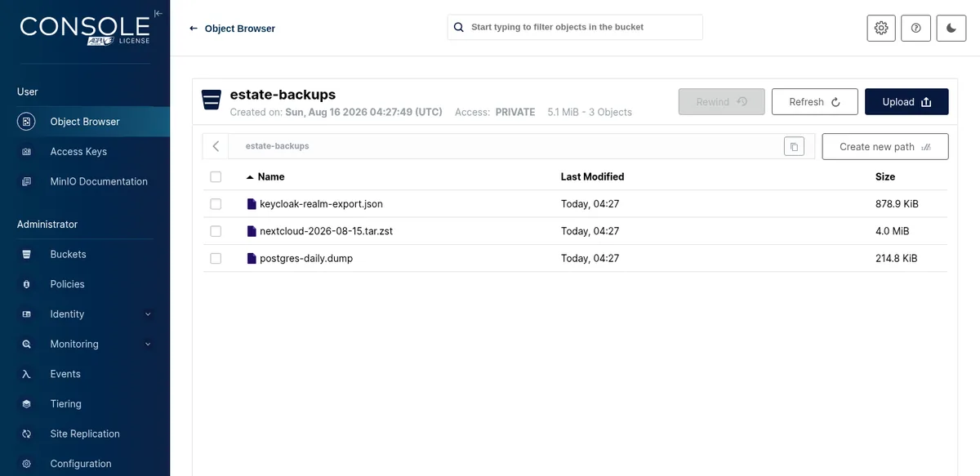The width and height of the screenshot is (980, 476).
Task: Click the Create new path button
Action: point(885,147)
